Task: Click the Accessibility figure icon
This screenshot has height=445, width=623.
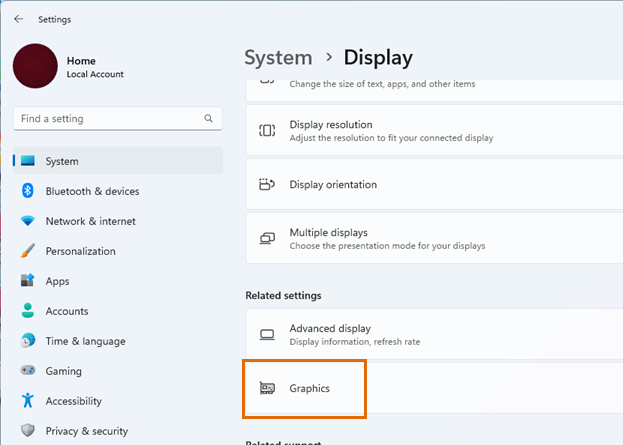Action: tap(27, 401)
